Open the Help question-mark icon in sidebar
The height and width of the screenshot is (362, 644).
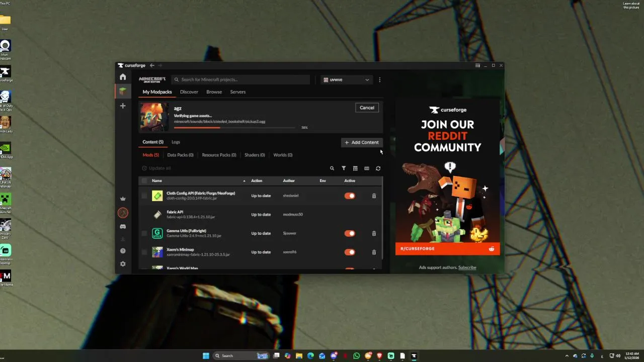[123, 251]
